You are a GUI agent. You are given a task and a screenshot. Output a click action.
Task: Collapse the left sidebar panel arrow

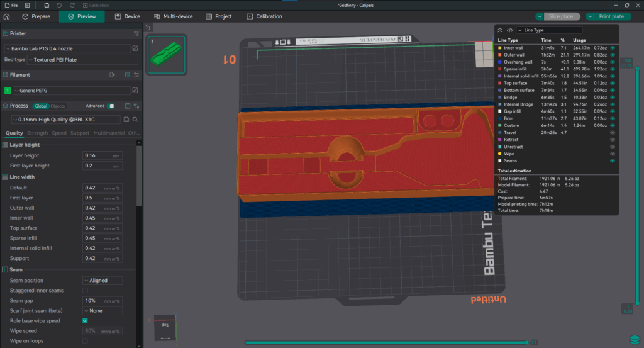[148, 27]
